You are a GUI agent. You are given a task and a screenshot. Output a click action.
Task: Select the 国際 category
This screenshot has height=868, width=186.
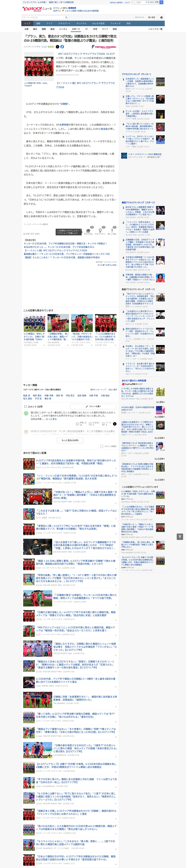click(44, 29)
